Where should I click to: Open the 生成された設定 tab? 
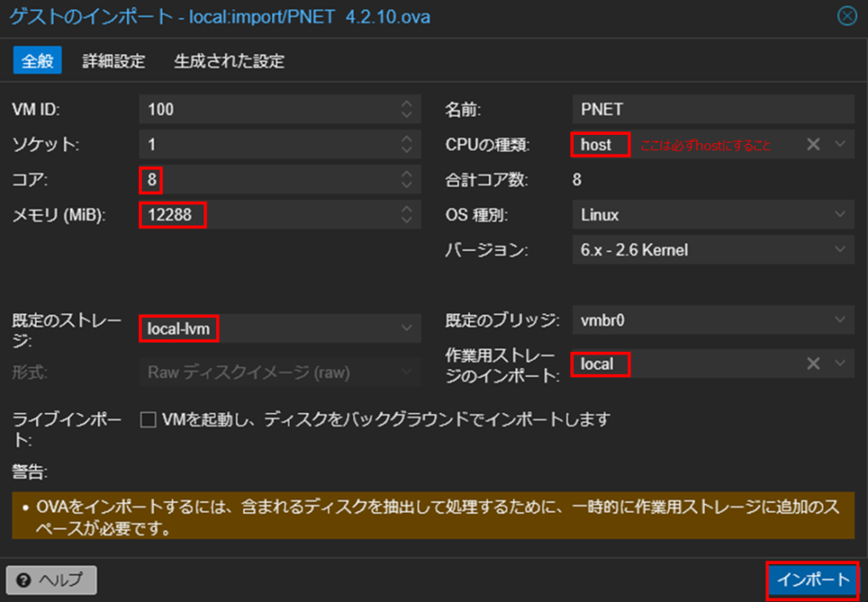click(x=229, y=61)
